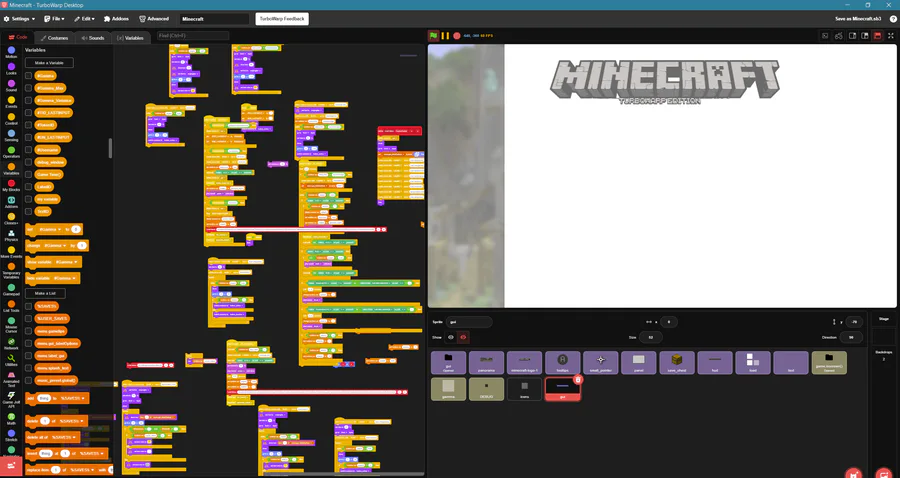Viewport: 900px width, 478px height.
Task: Select the Network extension category
Action: coord(11,344)
